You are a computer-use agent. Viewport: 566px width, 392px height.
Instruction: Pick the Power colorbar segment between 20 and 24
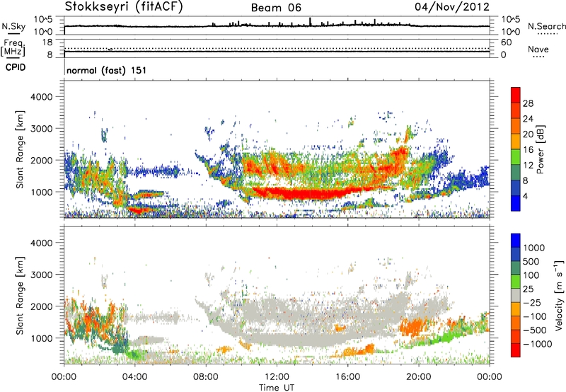pyautogui.click(x=516, y=126)
